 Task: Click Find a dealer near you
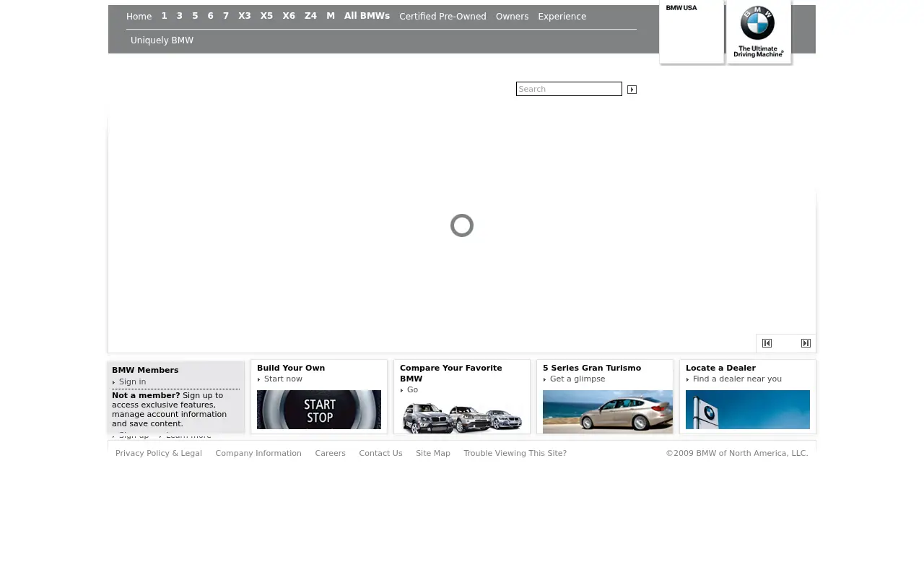coord(737,379)
